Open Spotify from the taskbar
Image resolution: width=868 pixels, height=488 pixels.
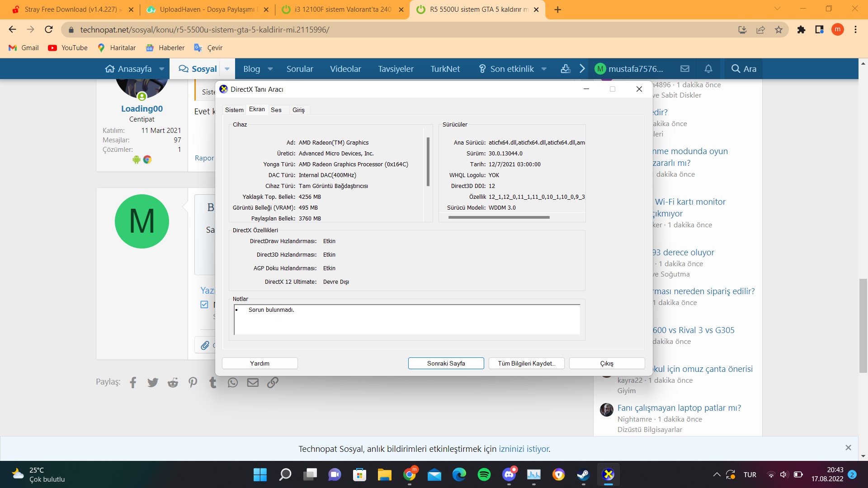tap(484, 474)
